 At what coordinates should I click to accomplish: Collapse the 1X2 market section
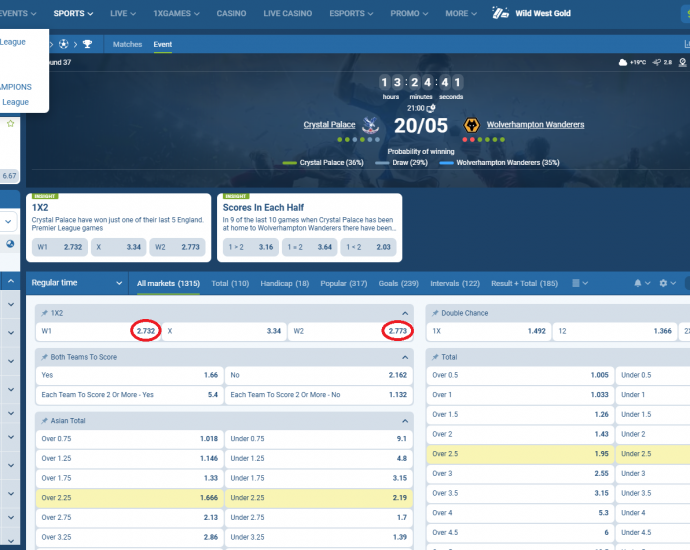tap(405, 313)
